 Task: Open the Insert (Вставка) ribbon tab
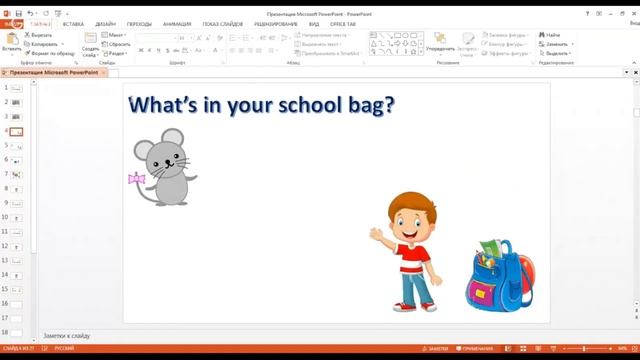click(73, 24)
